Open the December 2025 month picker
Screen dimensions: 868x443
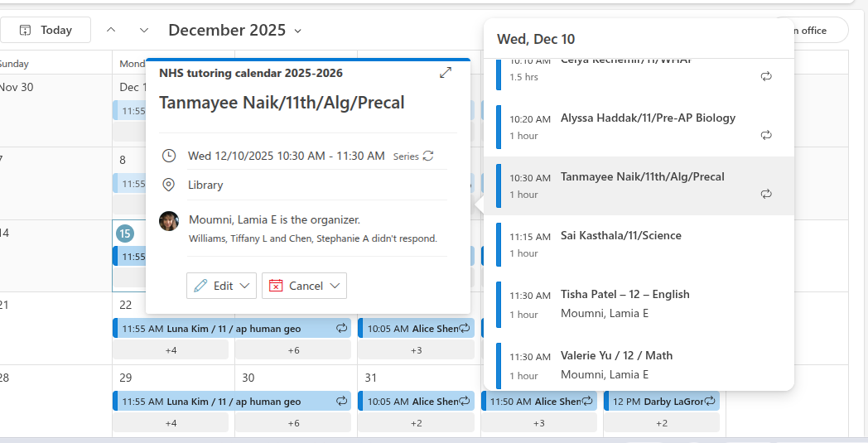click(235, 30)
